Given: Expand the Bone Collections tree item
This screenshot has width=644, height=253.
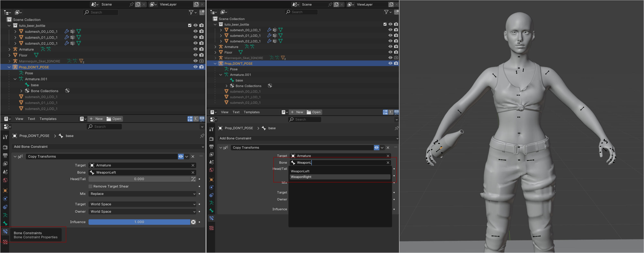Looking at the screenshot, I should (x=21, y=91).
